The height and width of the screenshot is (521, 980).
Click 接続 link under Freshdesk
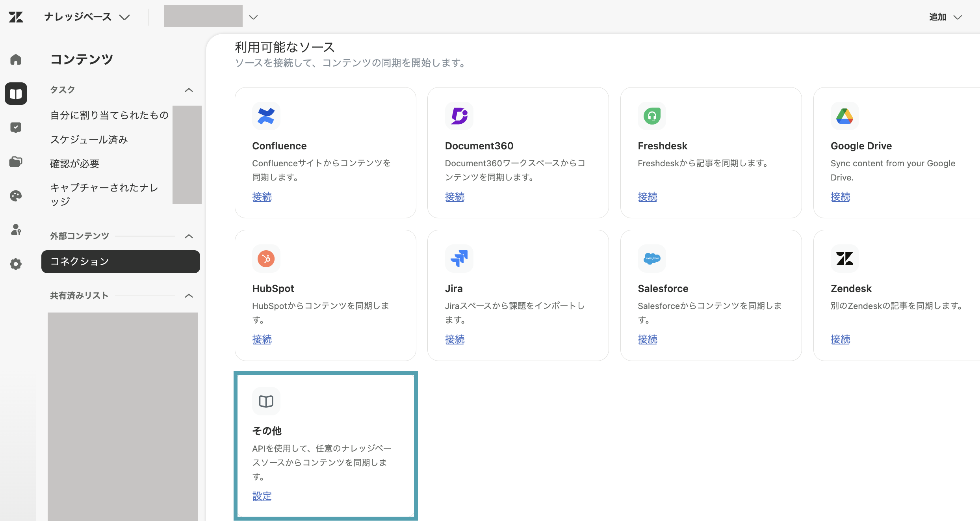[x=648, y=197]
